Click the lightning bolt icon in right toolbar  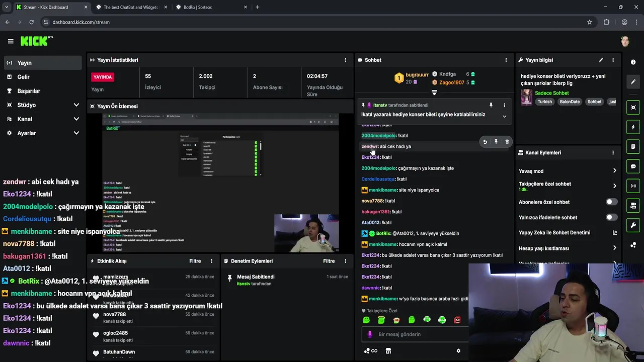(x=633, y=127)
